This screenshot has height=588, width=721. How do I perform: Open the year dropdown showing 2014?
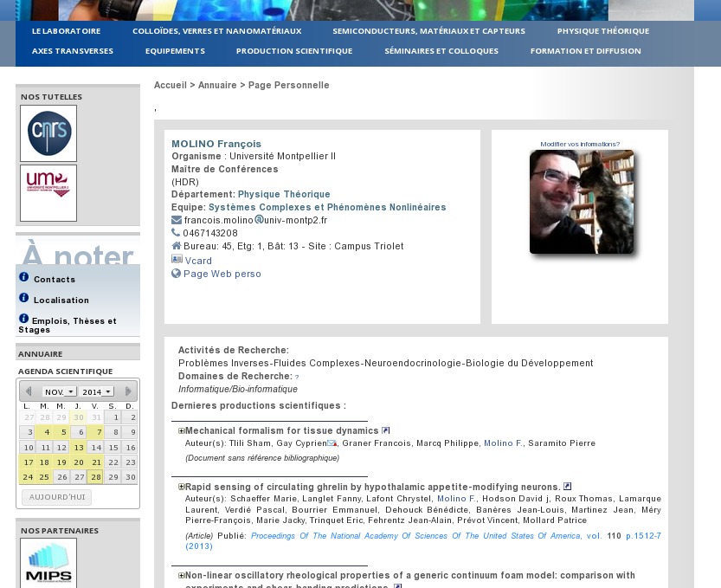pyautogui.click(x=98, y=392)
